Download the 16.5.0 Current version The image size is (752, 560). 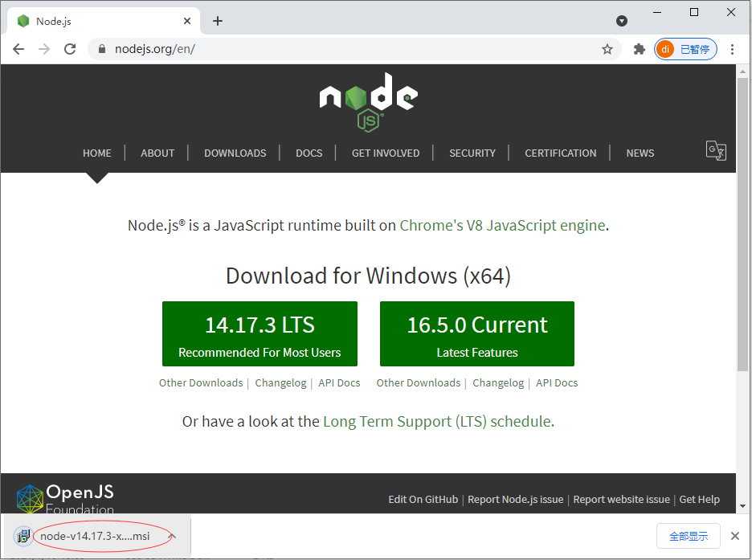pyautogui.click(x=477, y=333)
